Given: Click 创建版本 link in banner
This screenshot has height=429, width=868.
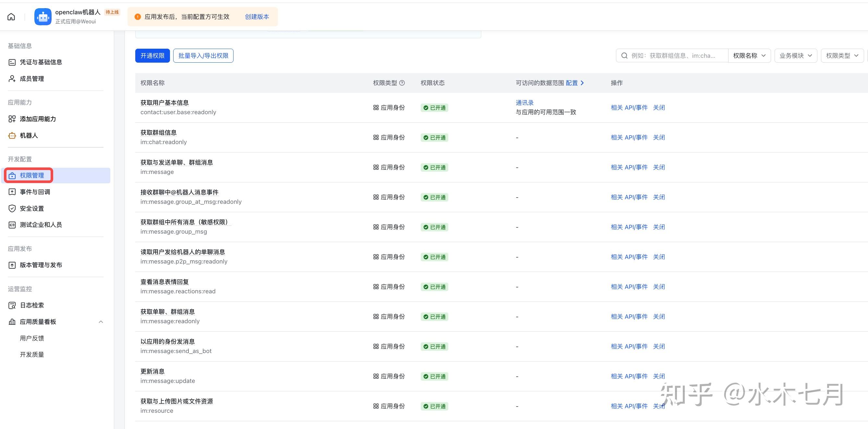Looking at the screenshot, I should pyautogui.click(x=257, y=17).
